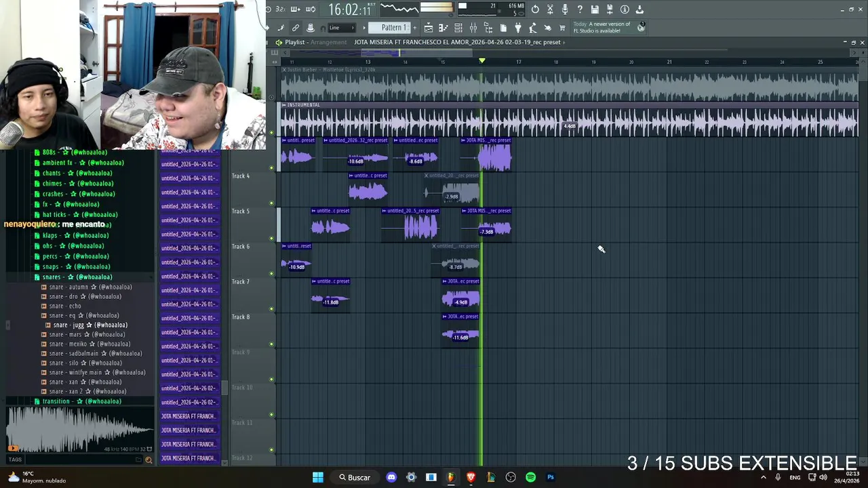Open the Channel rack view icon
The height and width of the screenshot is (488, 868).
coord(458,28)
